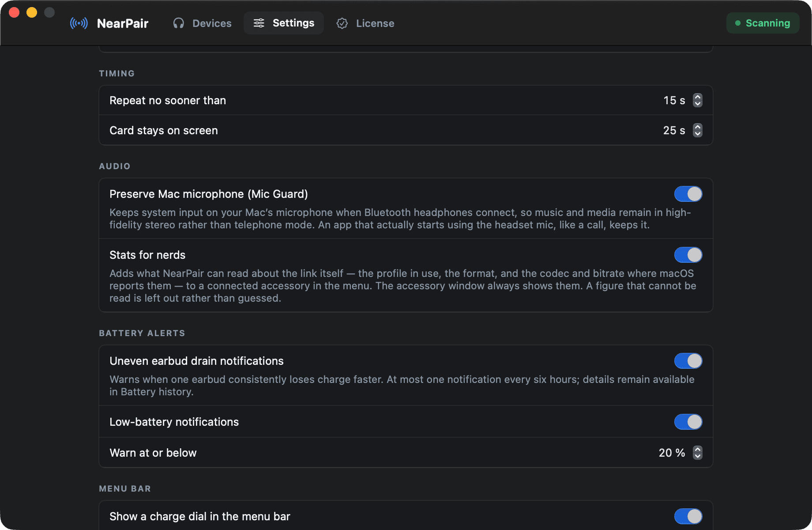812x530 pixels.
Task: Click the 20 % threshold value
Action: (672, 453)
